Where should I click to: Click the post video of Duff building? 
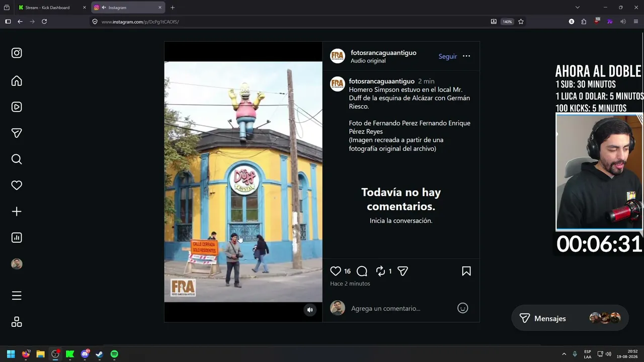click(x=243, y=182)
